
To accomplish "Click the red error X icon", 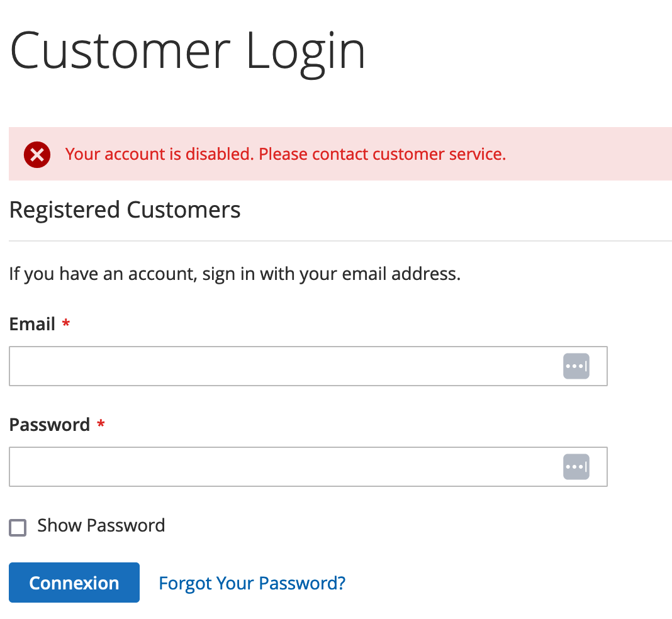I will point(37,155).
